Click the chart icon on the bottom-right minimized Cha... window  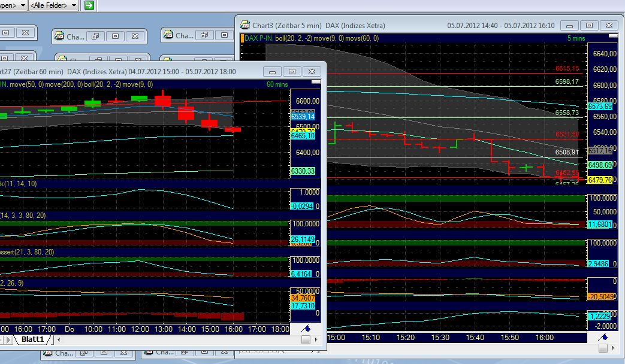[148, 352]
